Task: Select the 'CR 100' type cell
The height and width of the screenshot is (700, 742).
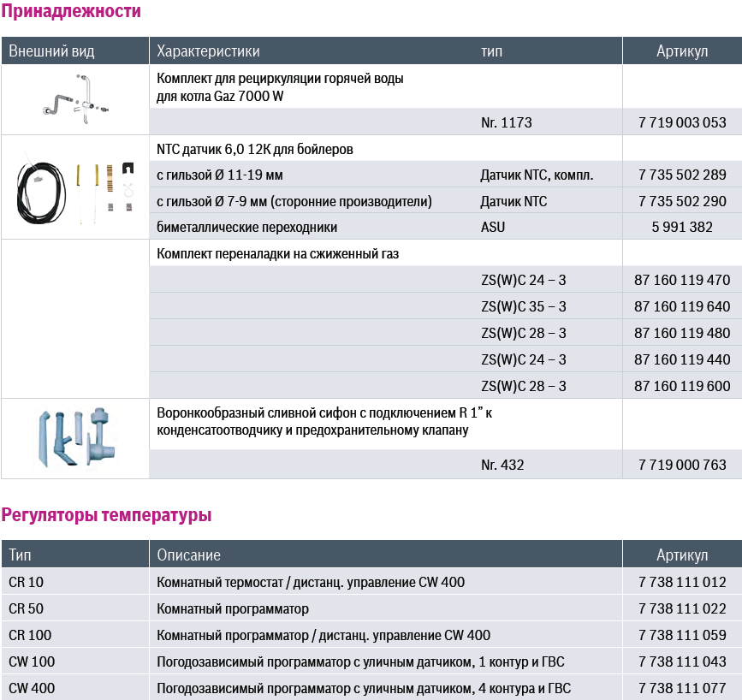Action: point(30,635)
